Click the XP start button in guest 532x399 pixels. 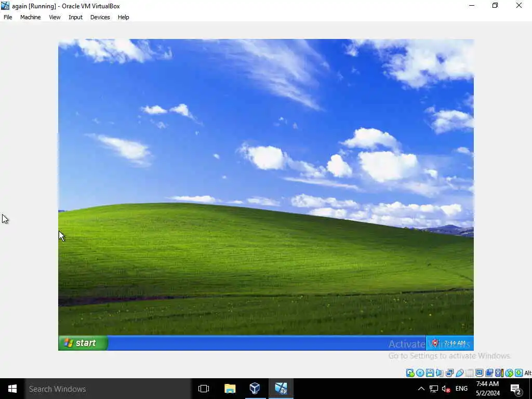point(83,343)
